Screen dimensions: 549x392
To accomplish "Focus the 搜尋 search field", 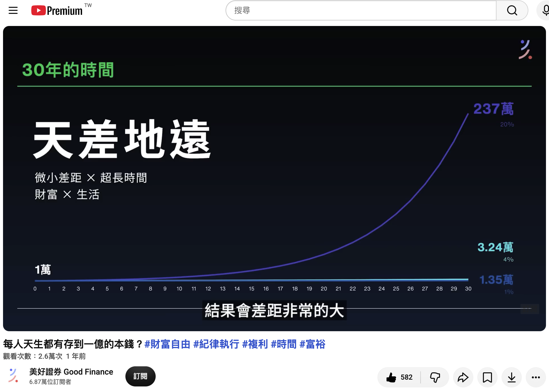I will point(361,10).
